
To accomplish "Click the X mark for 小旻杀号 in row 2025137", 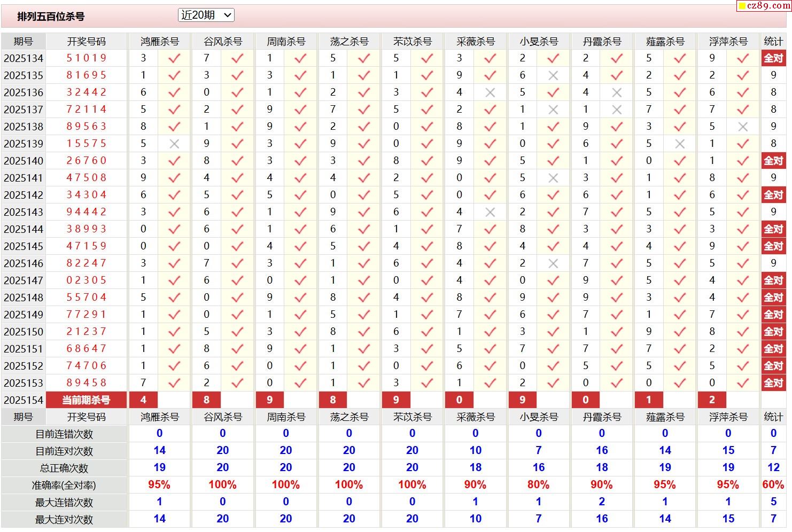I will click(553, 109).
